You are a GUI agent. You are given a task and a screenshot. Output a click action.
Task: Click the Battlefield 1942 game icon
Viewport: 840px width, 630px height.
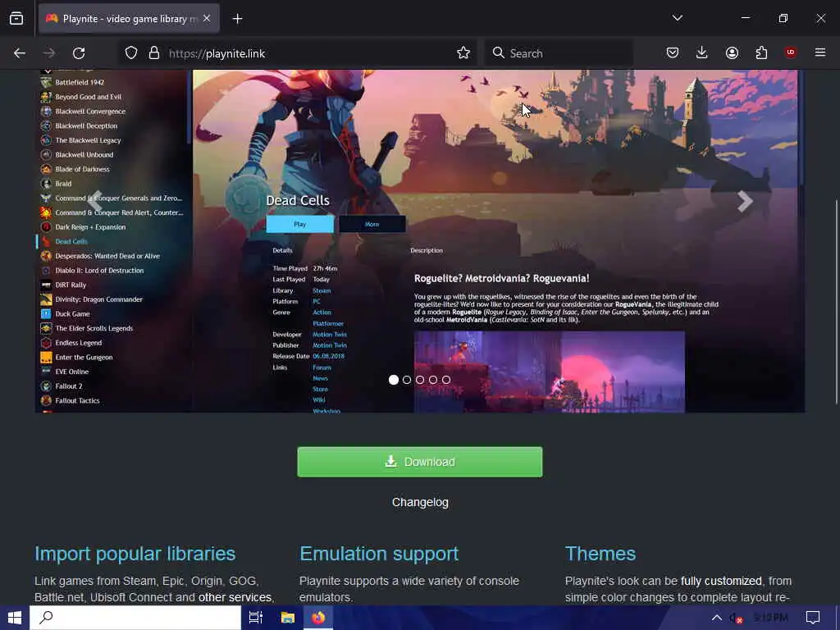pyautogui.click(x=46, y=83)
